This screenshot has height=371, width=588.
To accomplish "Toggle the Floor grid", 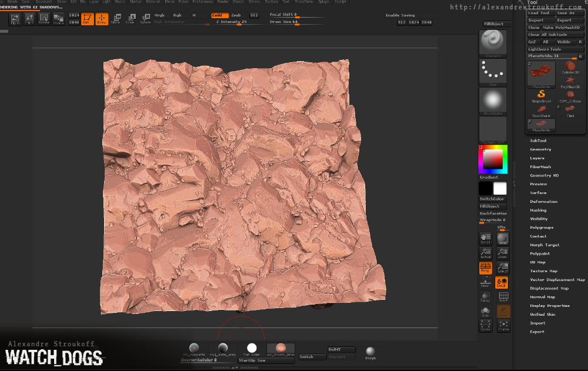I will tap(485, 282).
